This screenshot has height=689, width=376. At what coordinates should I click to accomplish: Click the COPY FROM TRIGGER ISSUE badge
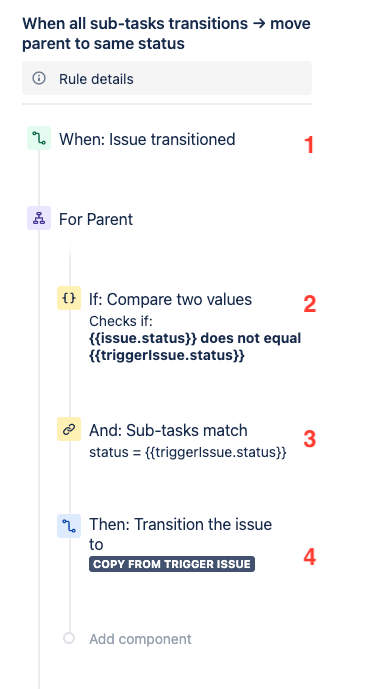tap(172, 564)
